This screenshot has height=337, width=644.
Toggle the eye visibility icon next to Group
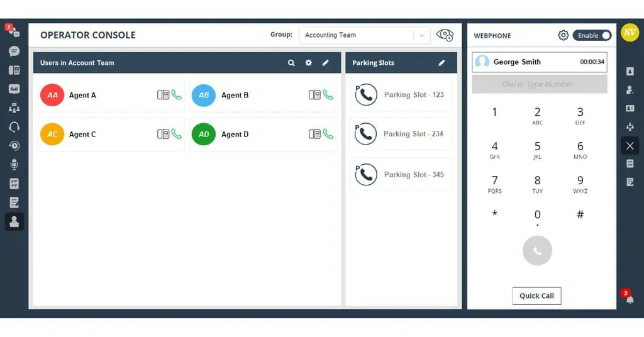tap(445, 35)
